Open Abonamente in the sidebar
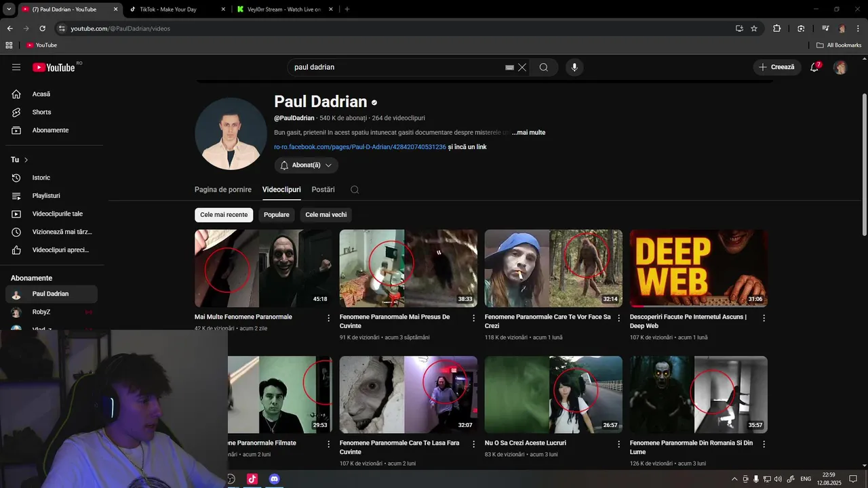868x488 pixels. 52,130
